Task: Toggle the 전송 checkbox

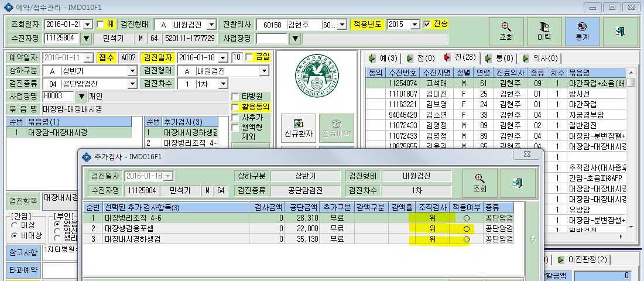Action: click(x=427, y=24)
